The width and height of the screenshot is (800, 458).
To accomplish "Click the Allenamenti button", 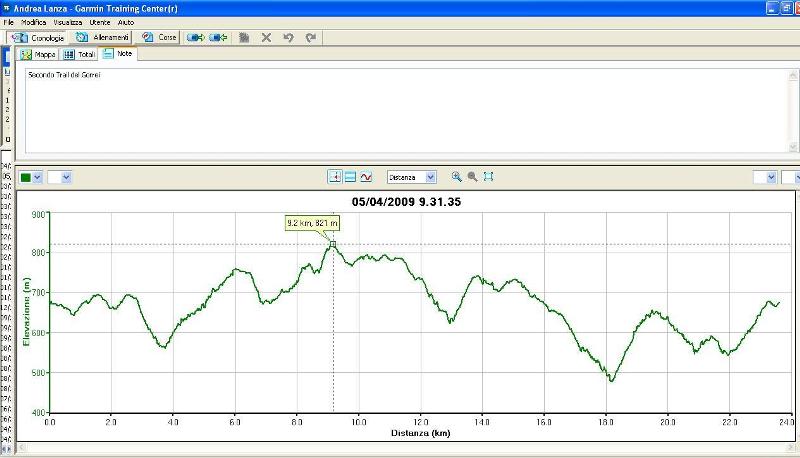I will [103, 37].
